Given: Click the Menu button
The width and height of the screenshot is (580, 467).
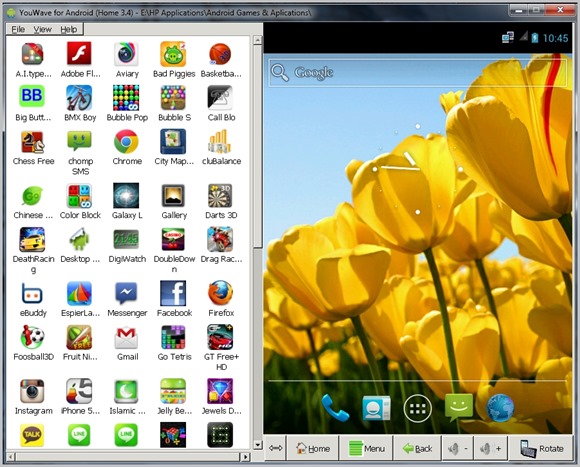Looking at the screenshot, I should click(367, 449).
